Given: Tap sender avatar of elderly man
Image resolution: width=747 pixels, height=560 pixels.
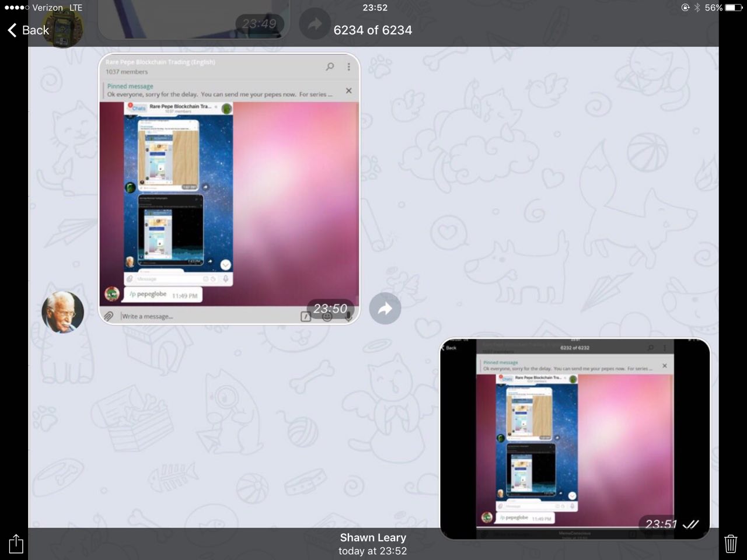Looking at the screenshot, I should [x=62, y=312].
